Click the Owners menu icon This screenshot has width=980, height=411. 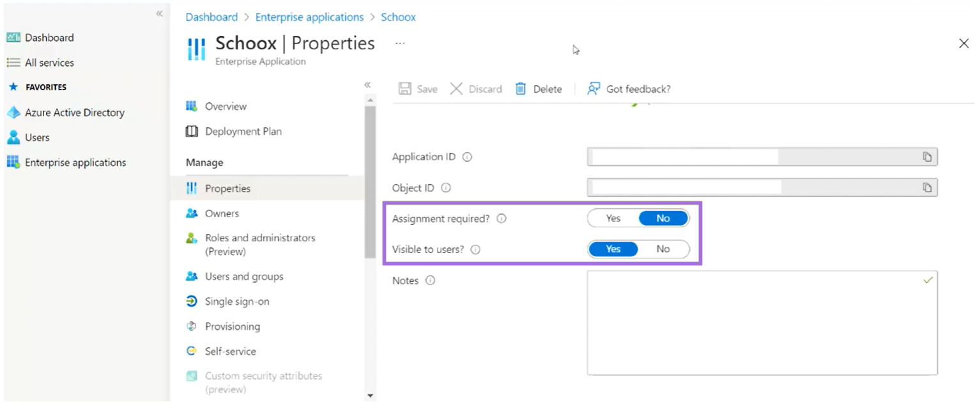pos(192,213)
